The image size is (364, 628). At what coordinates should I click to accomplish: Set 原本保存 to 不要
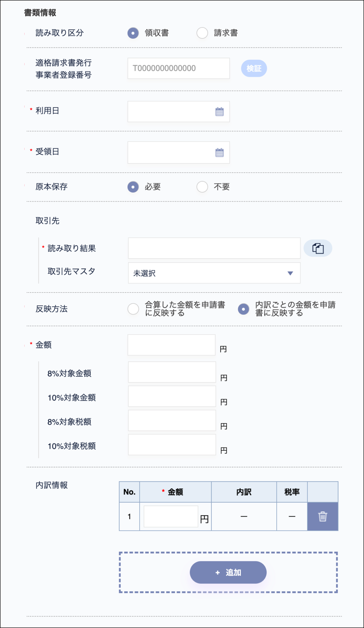202,187
